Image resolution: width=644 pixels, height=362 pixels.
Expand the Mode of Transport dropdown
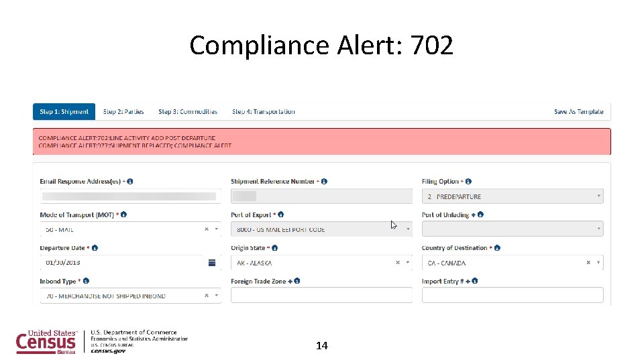(x=217, y=229)
